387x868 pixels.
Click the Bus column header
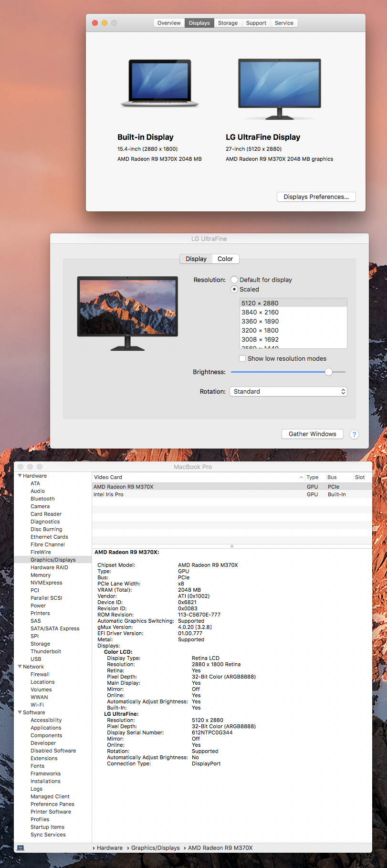click(x=339, y=477)
